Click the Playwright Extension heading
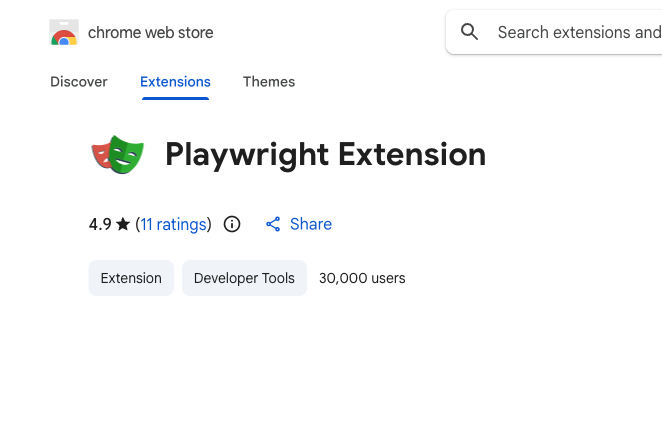 [326, 155]
